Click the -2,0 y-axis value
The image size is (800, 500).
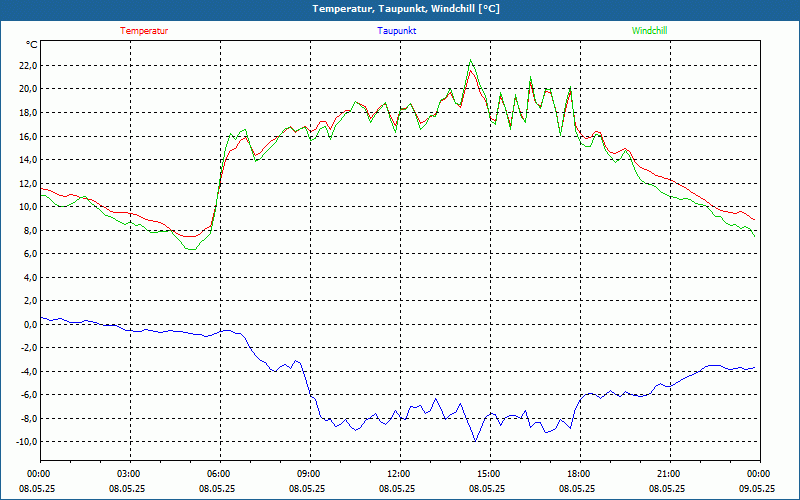coord(29,348)
